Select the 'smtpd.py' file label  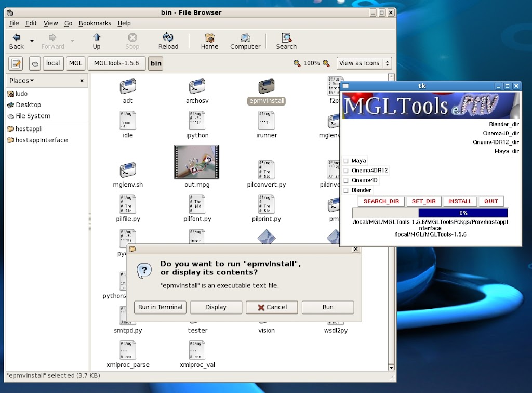(128, 330)
